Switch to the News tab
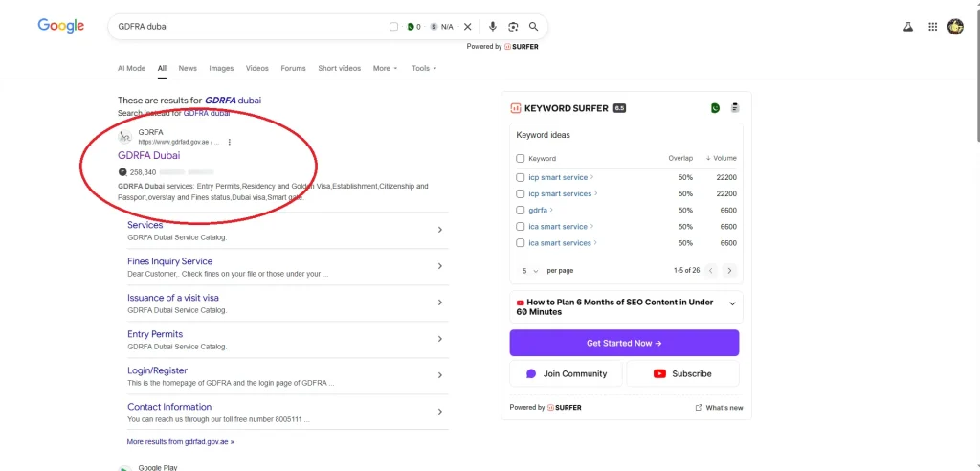Viewport: 980px width, 471px height. point(188,68)
